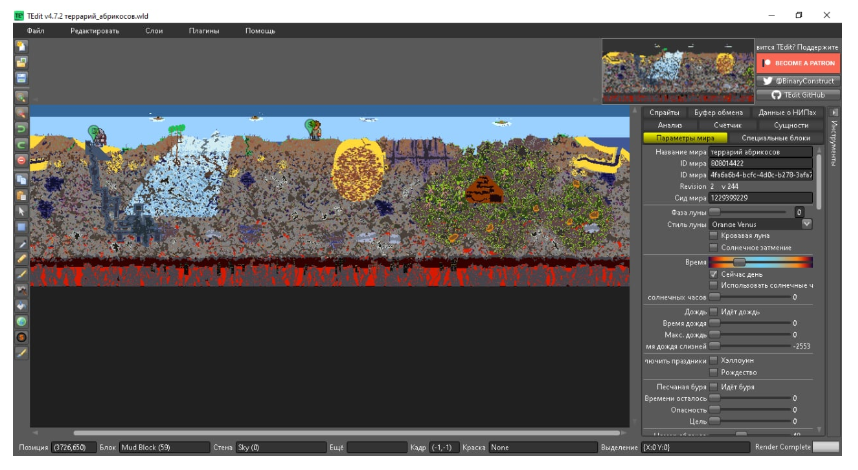The height and width of the screenshot is (470, 858).
Task: Click the vertical Инструменты side tab
Action: click(x=834, y=143)
